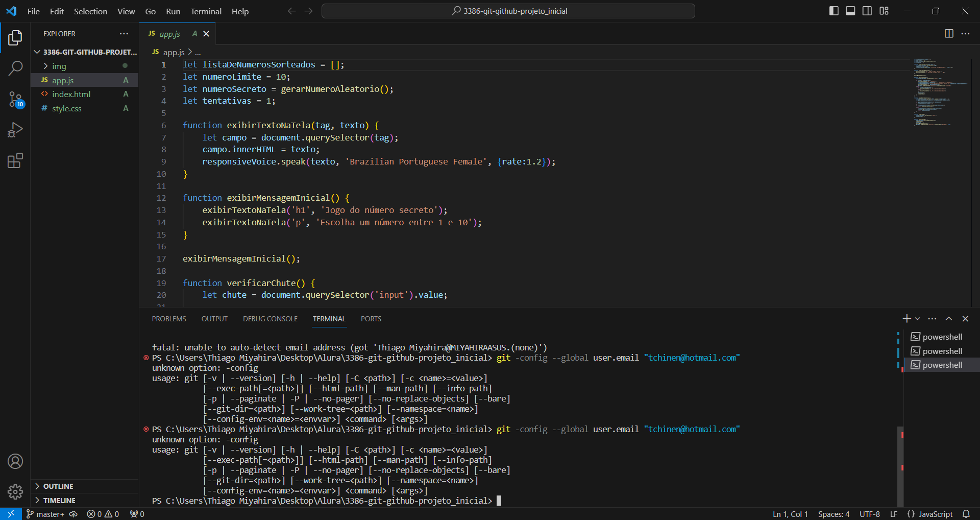The image size is (980, 520).
Task: Click the Split Editor Right icon
Action: point(949,34)
